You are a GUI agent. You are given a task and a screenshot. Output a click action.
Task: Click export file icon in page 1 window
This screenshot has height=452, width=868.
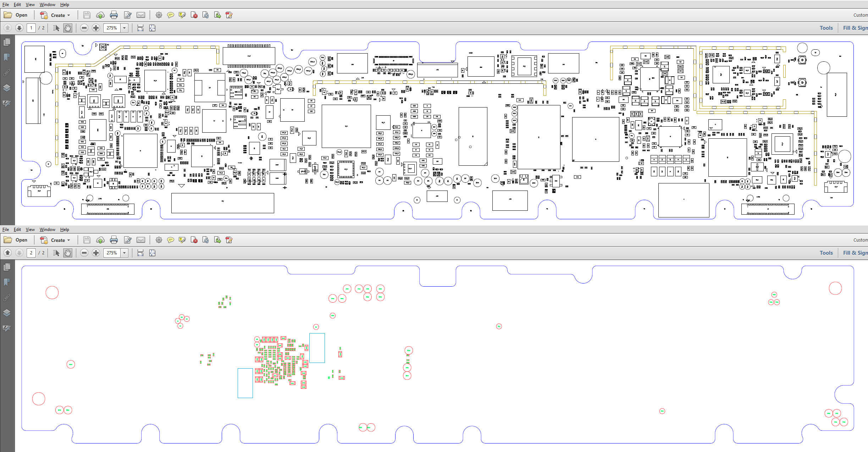[x=217, y=15]
